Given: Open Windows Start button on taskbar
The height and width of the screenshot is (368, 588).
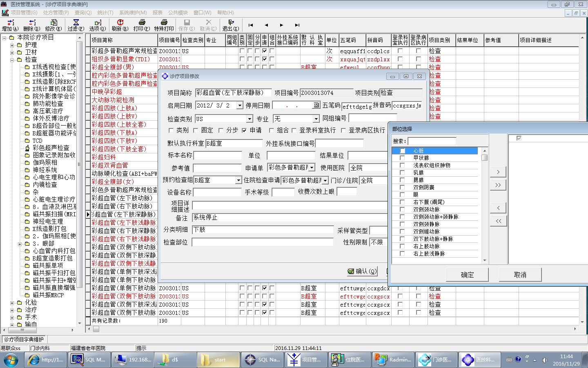Looking at the screenshot, I should (x=11, y=360).
